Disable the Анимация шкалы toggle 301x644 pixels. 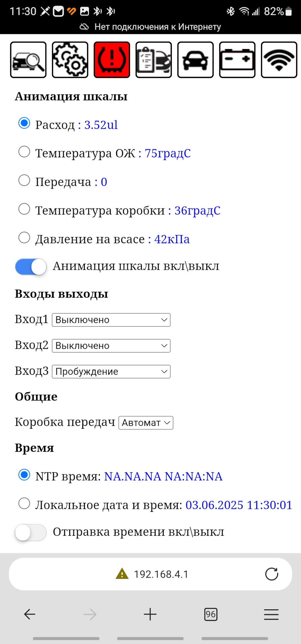tap(30, 266)
